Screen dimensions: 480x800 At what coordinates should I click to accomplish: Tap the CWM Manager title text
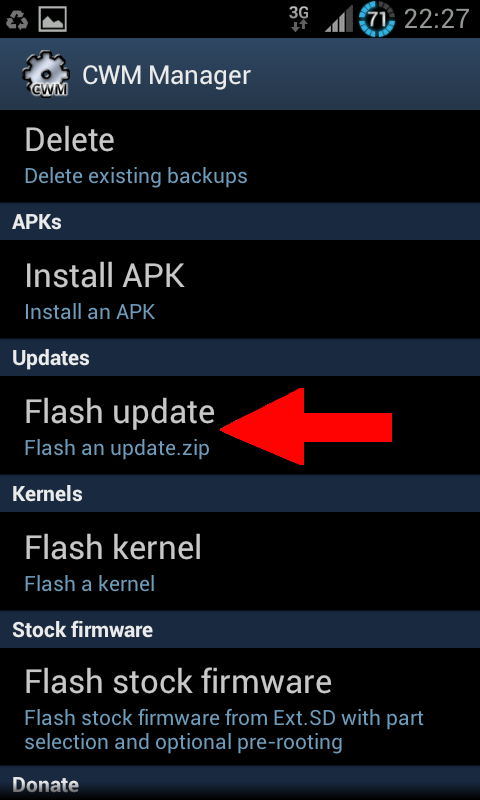coord(166,76)
